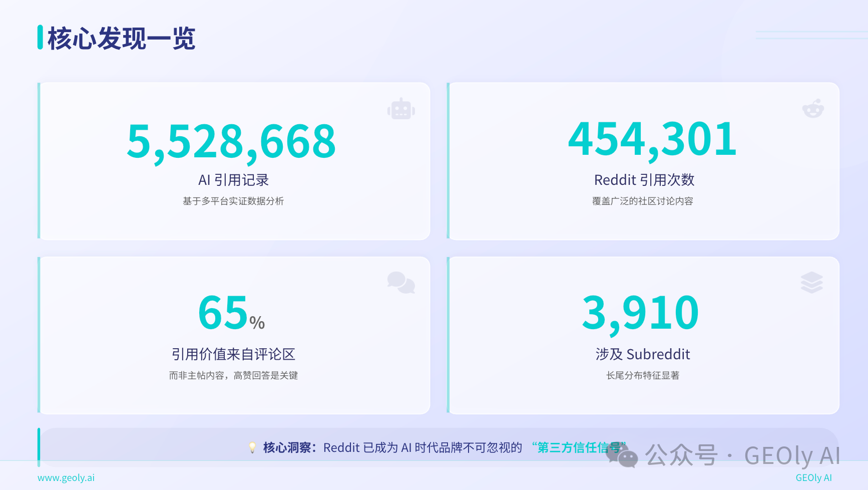Click the Reddit 引用次数 label
The image size is (868, 490).
point(644,179)
